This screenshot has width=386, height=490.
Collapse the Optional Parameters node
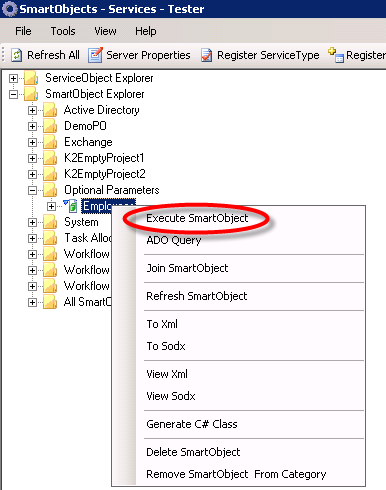click(x=32, y=190)
